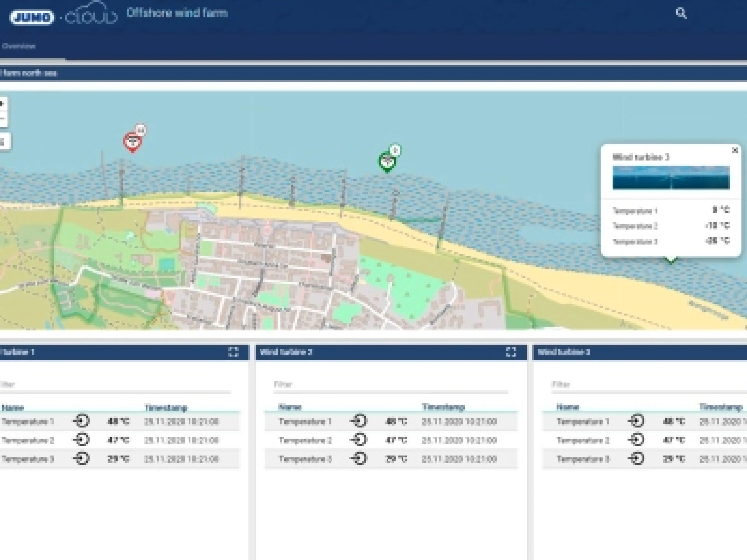The image size is (747, 560).
Task: Sort by Timestamp column in turbine 1 panel
Action: coord(166,407)
